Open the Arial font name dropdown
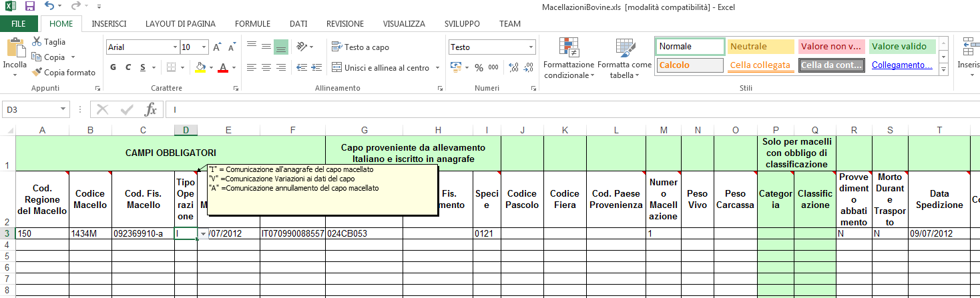This screenshot has height=298, width=980. (x=175, y=47)
